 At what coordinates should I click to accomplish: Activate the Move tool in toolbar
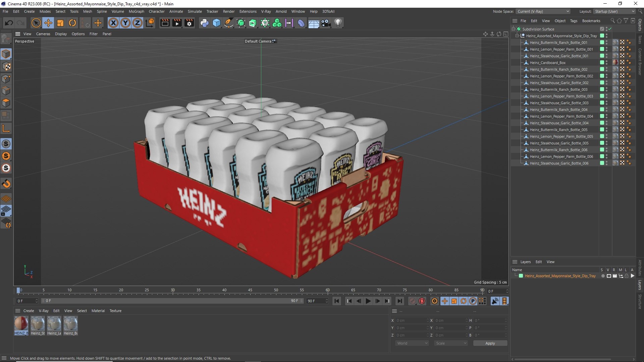[48, 23]
